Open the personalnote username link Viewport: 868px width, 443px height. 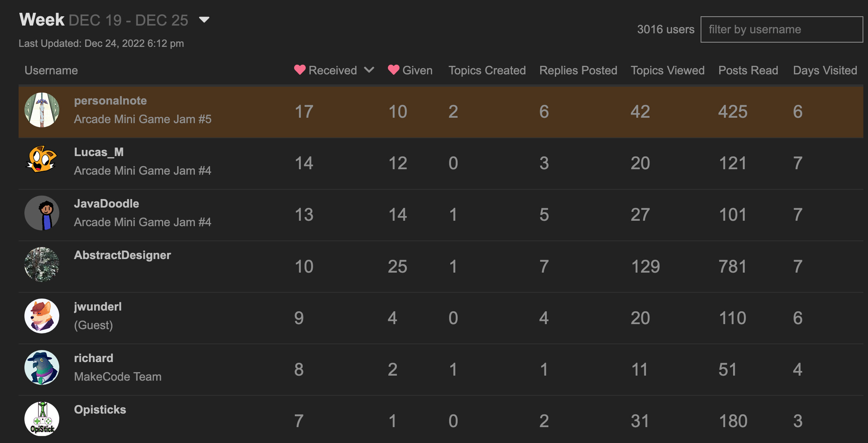click(x=110, y=101)
